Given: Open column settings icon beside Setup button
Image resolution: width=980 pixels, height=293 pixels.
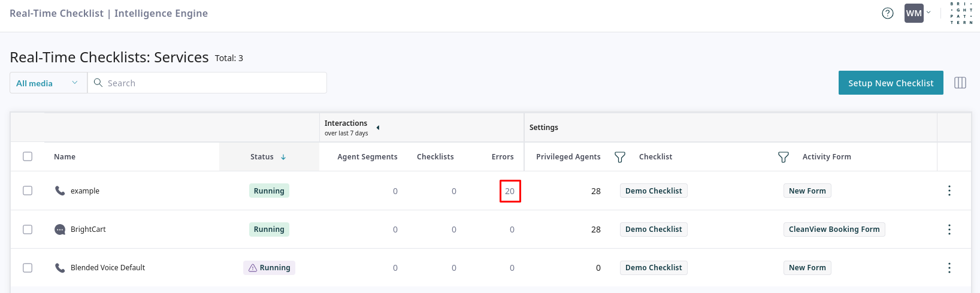Looking at the screenshot, I should coord(960,83).
